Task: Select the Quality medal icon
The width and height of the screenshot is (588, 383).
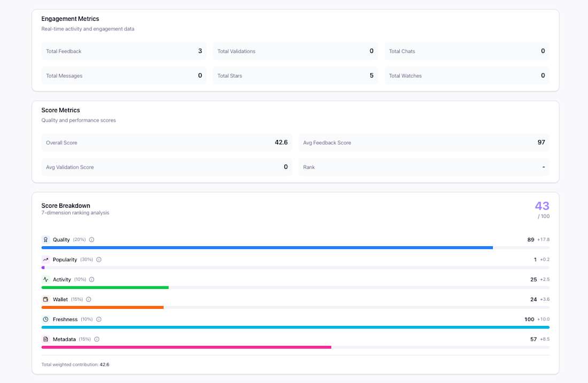Action: coord(45,239)
